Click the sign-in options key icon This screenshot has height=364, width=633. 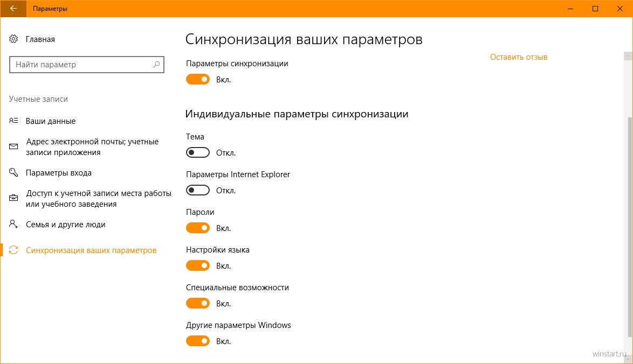point(13,172)
